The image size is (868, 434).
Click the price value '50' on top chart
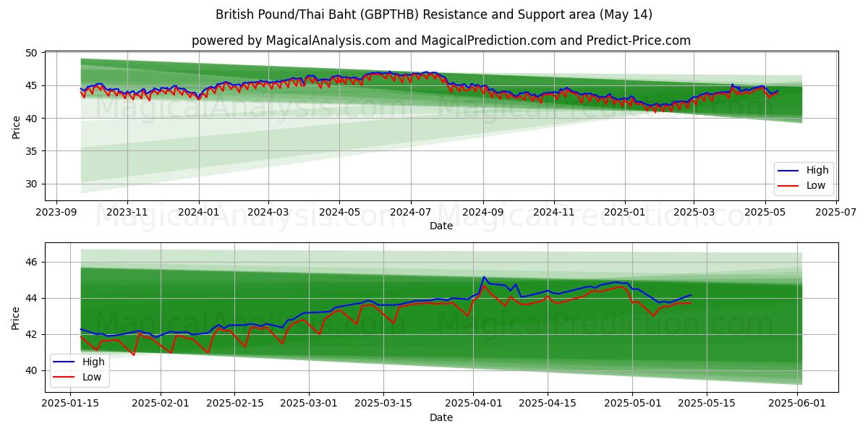coord(33,53)
